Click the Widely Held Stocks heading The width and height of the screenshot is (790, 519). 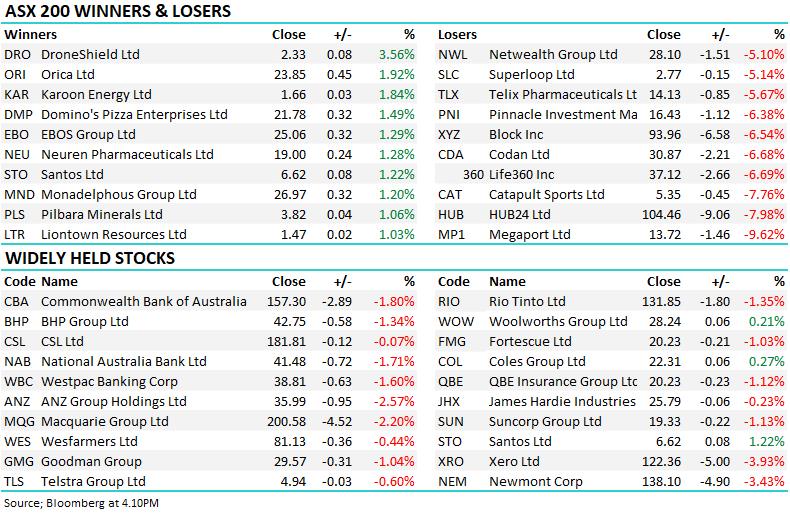[x=90, y=259]
